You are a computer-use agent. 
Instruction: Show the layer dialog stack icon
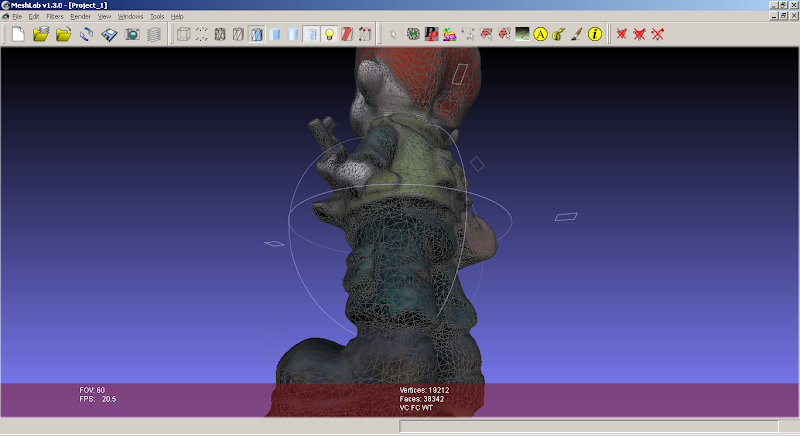coord(154,34)
